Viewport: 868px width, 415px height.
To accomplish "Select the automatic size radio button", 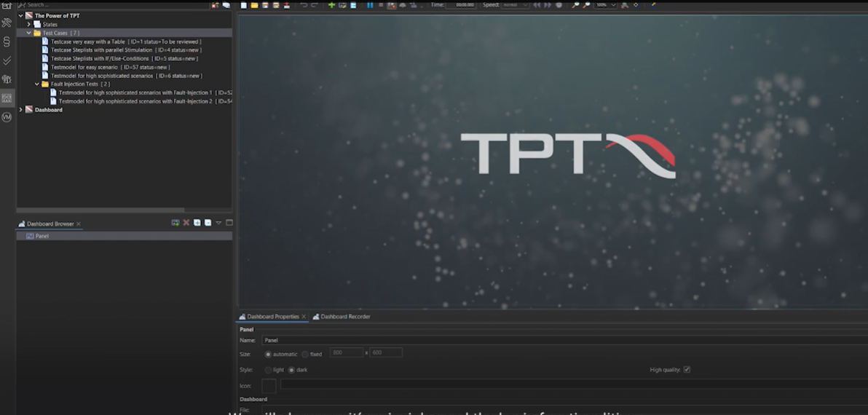I will pos(269,354).
